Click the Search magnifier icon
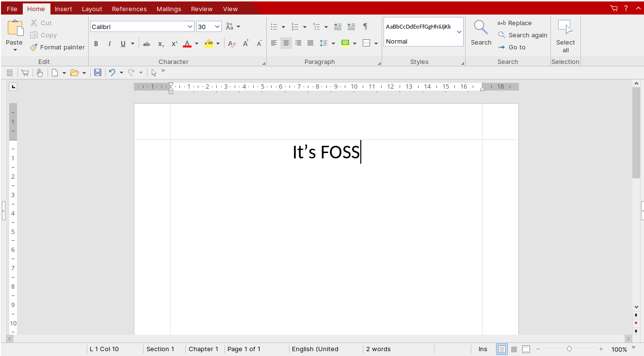Screen dimensions: 644x356 481,28
